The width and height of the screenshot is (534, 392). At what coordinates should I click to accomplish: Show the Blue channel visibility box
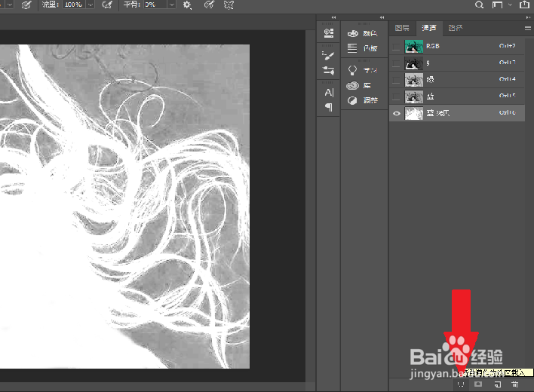(396, 96)
